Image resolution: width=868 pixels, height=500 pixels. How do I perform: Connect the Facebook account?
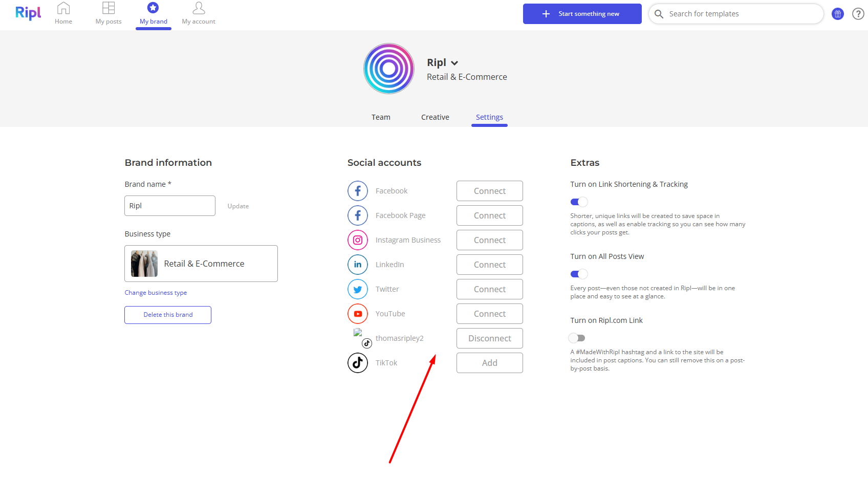point(490,191)
